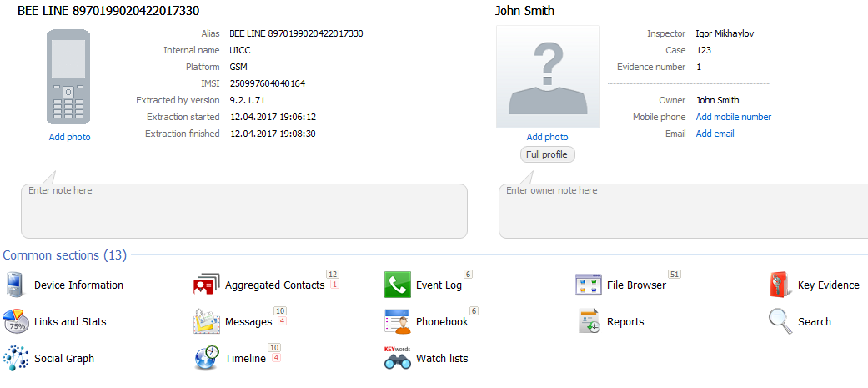Click the Phonebook label
The width and height of the screenshot is (868, 388).
pyautogui.click(x=442, y=321)
